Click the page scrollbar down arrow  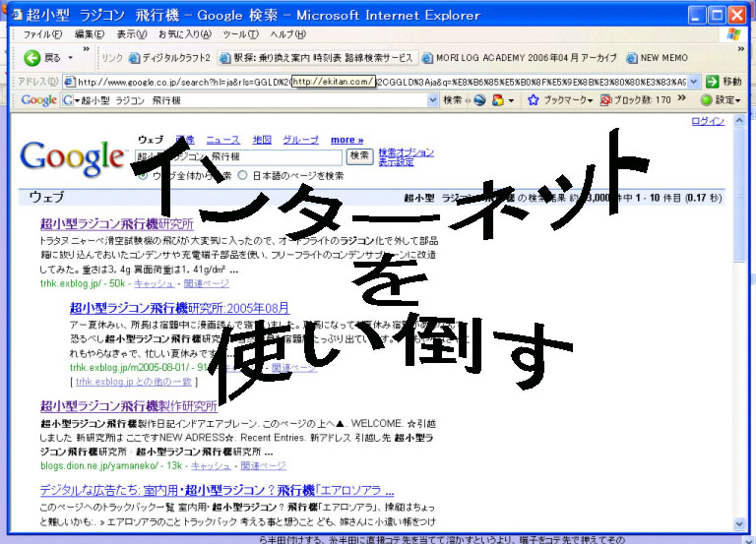[x=739, y=523]
